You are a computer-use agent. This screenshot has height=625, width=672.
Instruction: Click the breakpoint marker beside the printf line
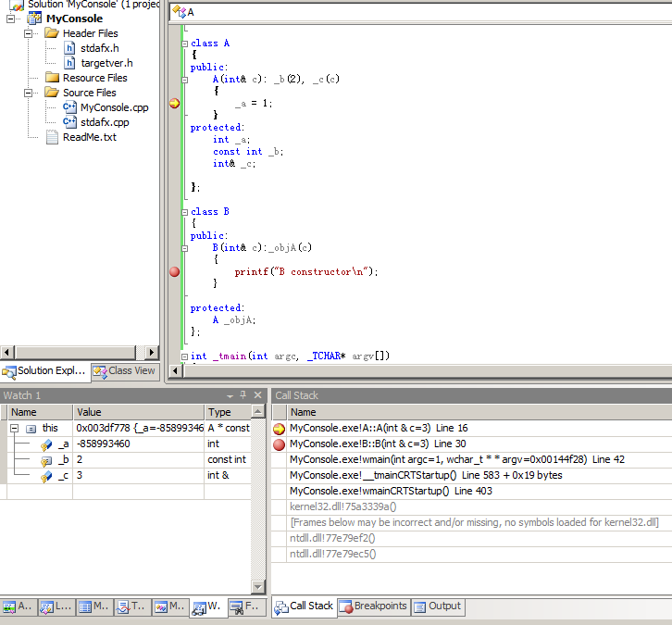(x=174, y=272)
